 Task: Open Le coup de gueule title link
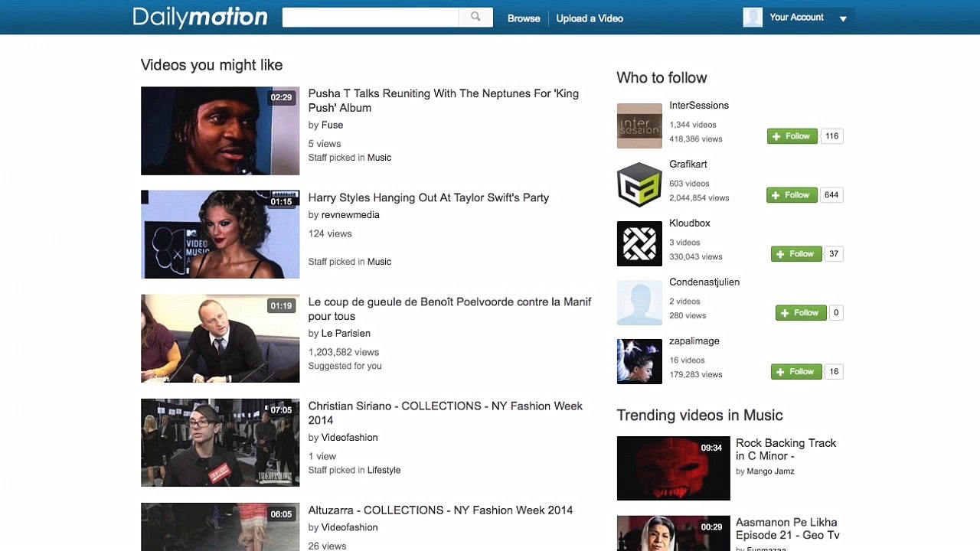coord(450,308)
